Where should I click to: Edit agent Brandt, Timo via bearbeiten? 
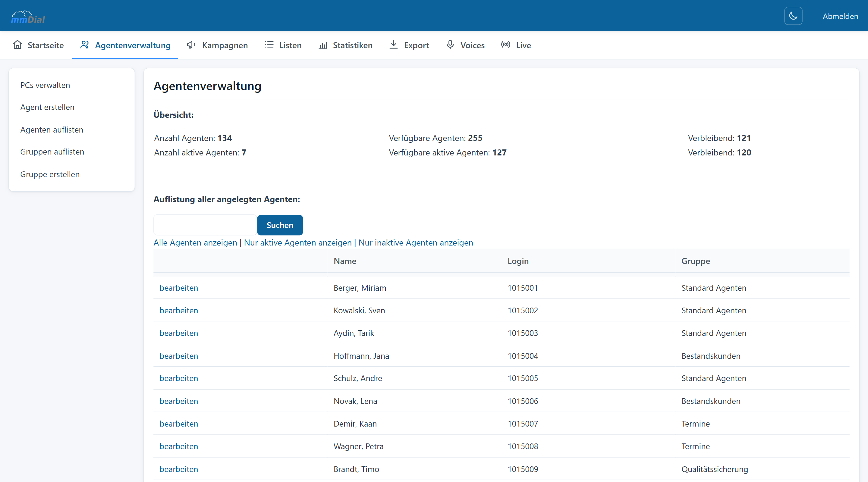pos(179,469)
